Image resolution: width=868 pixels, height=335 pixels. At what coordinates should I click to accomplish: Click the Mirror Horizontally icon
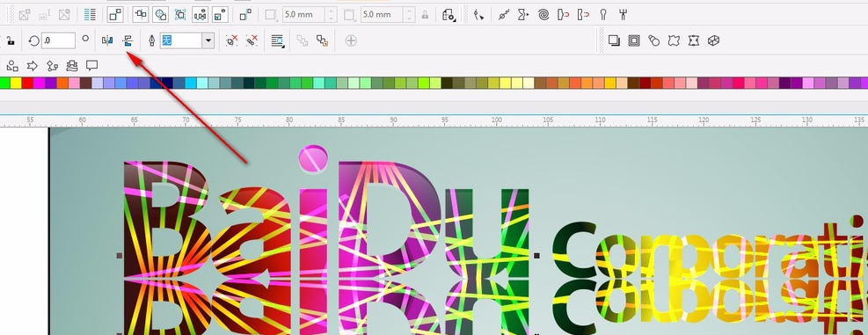[107, 40]
